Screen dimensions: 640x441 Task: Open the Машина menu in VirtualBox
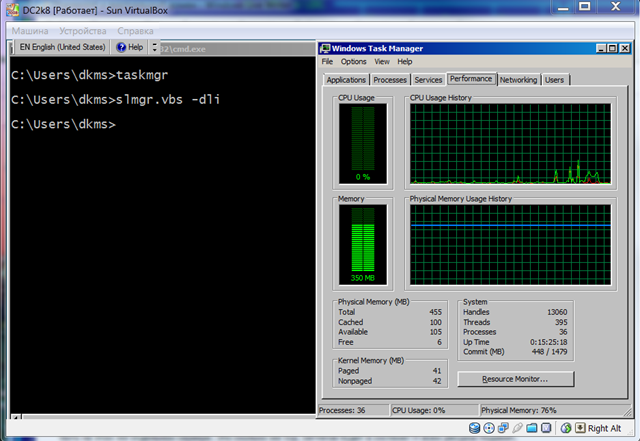30,31
